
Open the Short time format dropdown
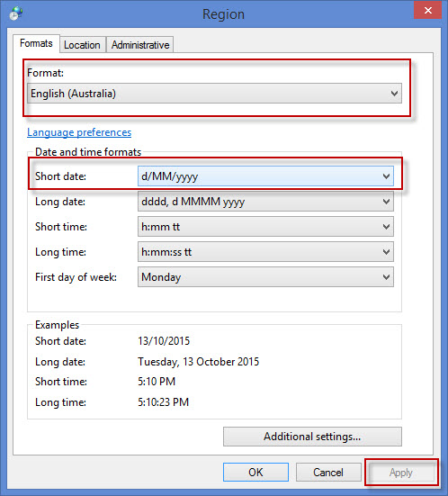pos(265,227)
